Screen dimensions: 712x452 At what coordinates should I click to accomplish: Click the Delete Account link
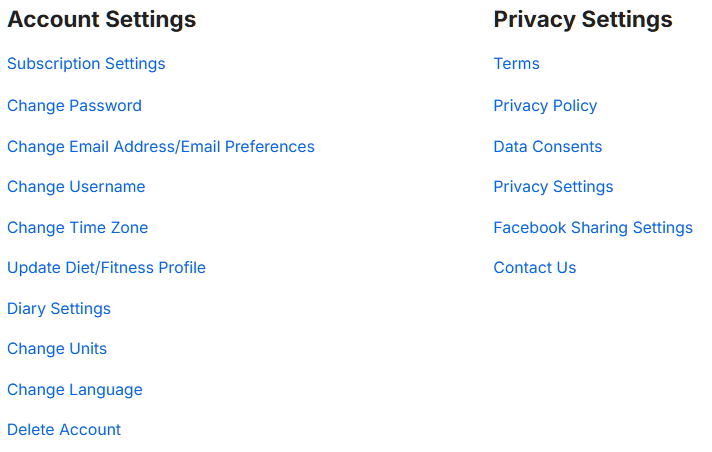click(x=64, y=430)
